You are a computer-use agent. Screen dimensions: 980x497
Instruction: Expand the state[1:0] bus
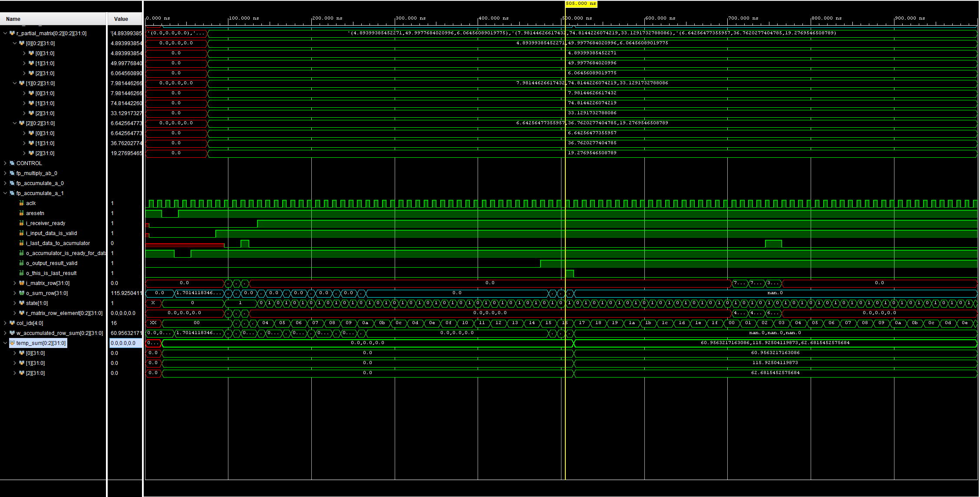tap(15, 303)
